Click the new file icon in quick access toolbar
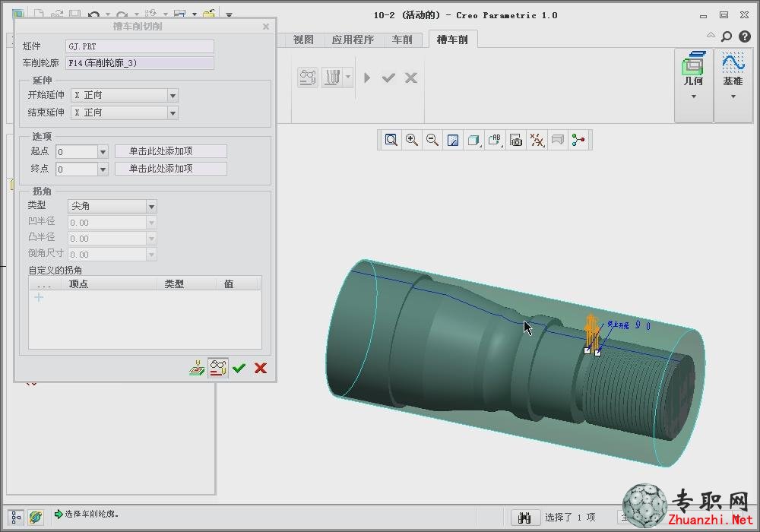The width and height of the screenshot is (760, 532). pos(39,14)
